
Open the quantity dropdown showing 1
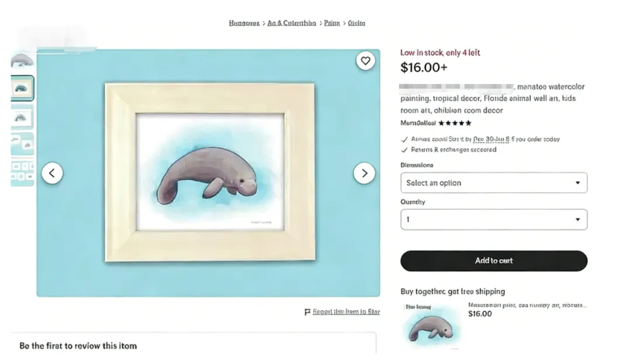(x=494, y=220)
